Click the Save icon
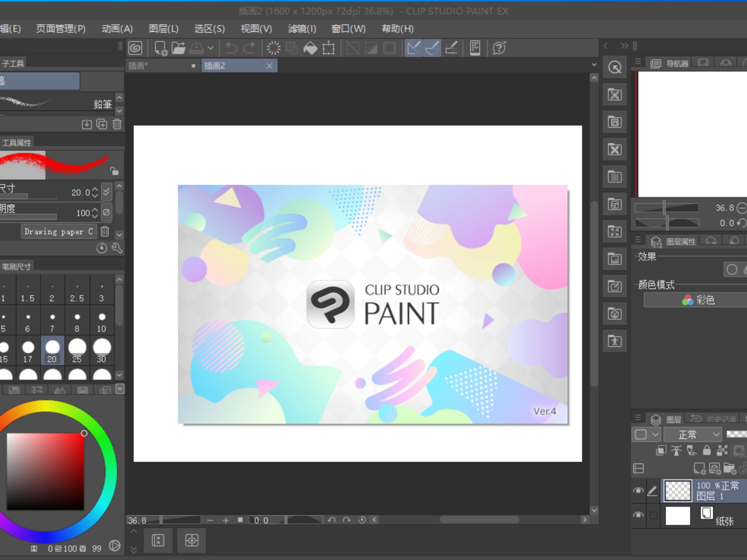Image resolution: width=747 pixels, height=560 pixels. tap(196, 48)
